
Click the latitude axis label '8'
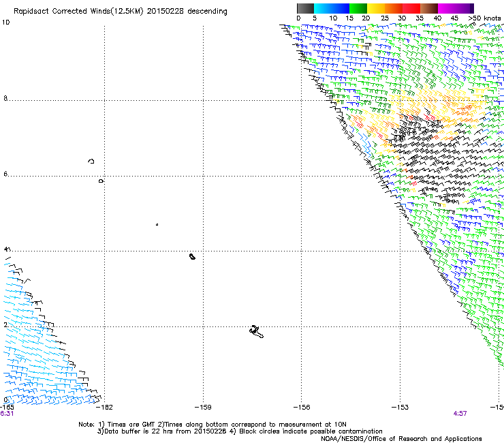(5, 98)
